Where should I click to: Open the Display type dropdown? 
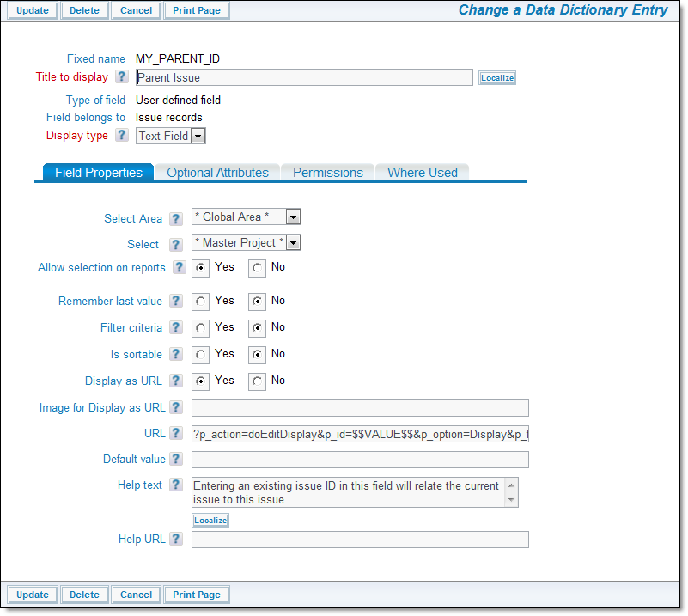[198, 136]
